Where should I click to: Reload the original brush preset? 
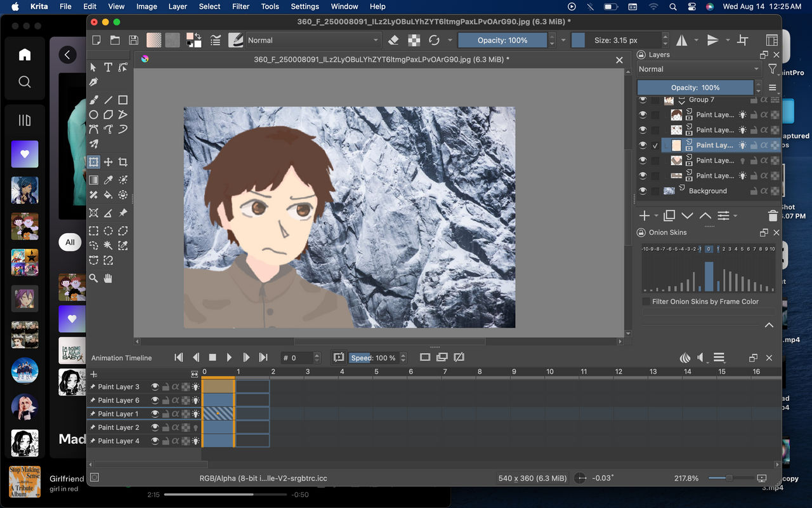click(x=434, y=40)
